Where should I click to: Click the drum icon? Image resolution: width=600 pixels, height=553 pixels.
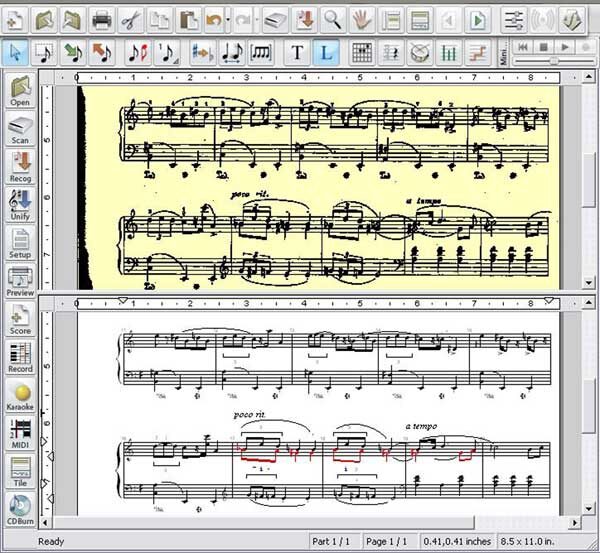coord(420,52)
